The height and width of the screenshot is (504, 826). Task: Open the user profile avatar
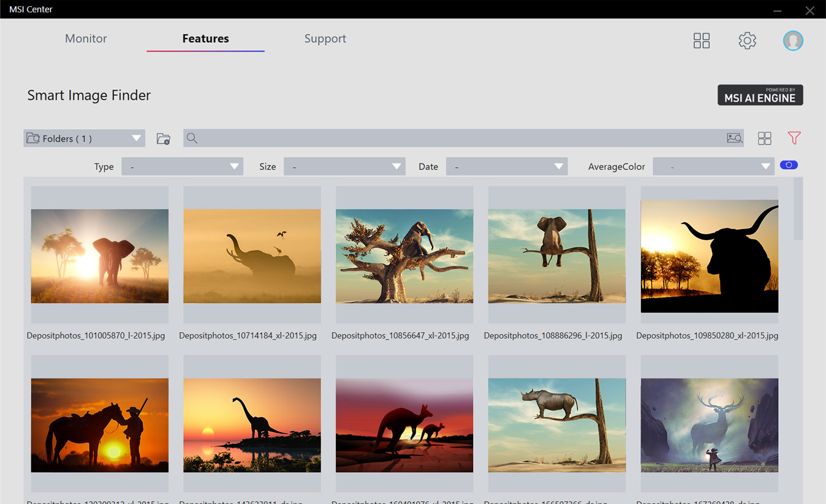click(793, 40)
